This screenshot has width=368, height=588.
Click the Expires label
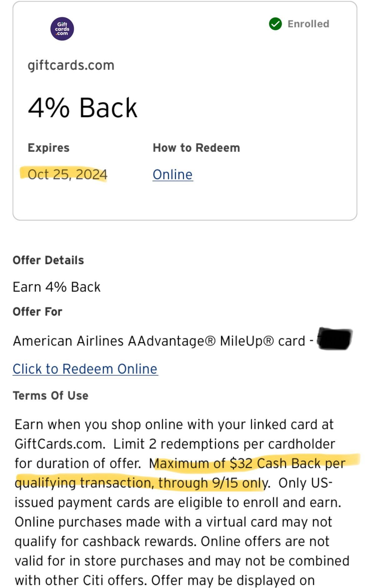[x=48, y=148]
